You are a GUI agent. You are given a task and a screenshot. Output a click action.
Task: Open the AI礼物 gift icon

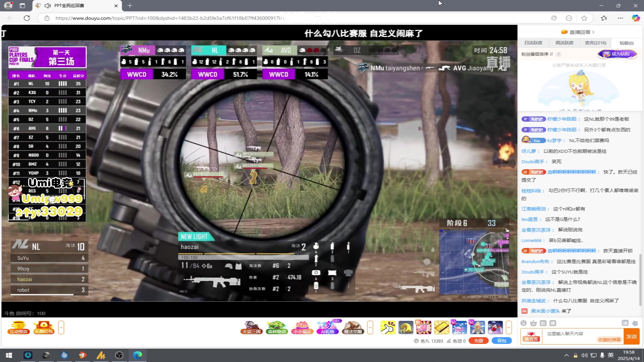tap(328, 327)
